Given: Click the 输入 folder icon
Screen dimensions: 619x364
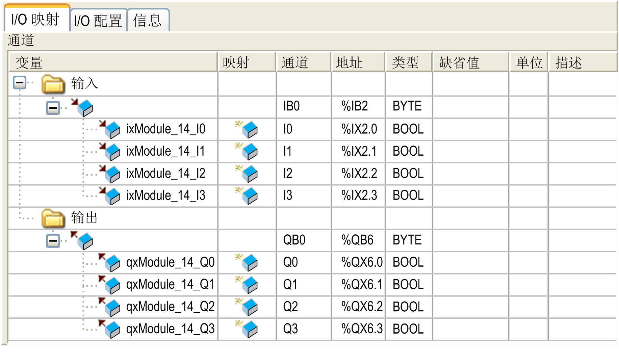Looking at the screenshot, I should [x=53, y=84].
